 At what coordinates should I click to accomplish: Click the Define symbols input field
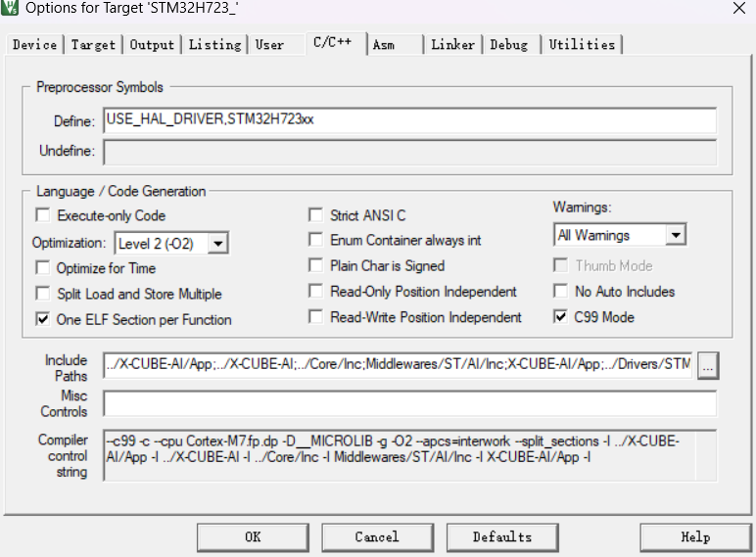409,120
